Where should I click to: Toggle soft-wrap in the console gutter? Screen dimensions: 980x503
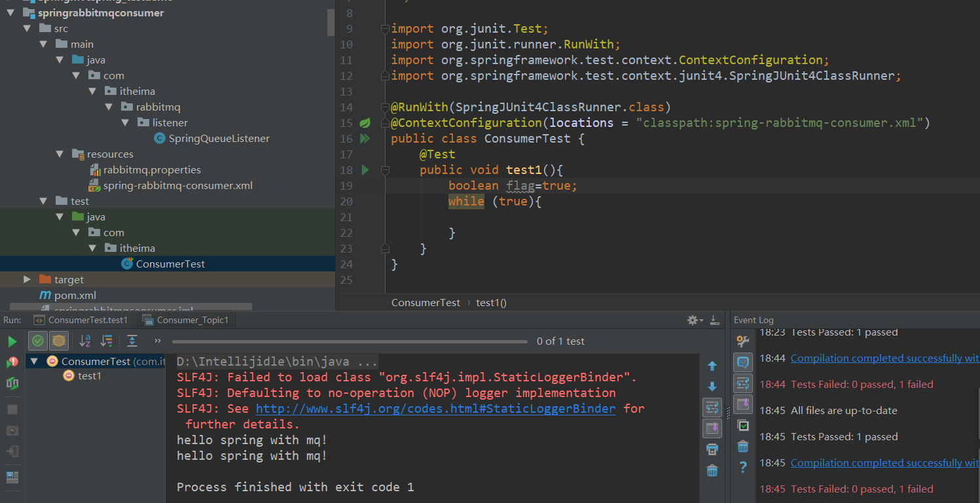[712, 408]
